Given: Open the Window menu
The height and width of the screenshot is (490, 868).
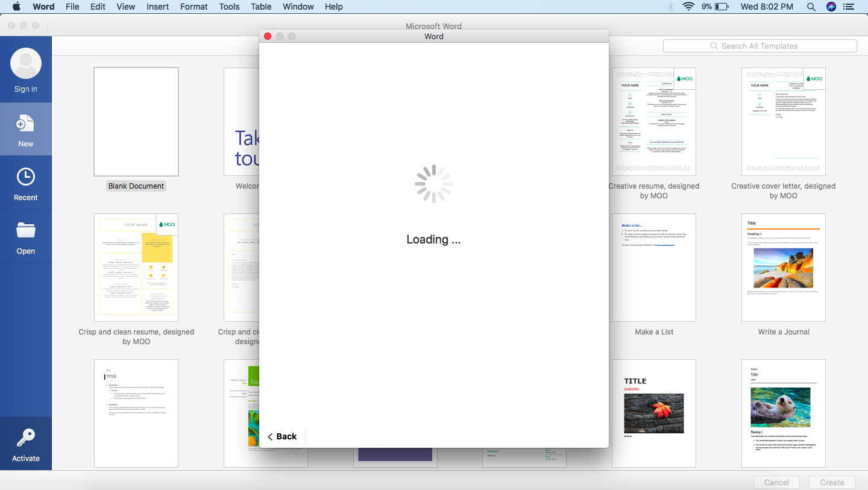Looking at the screenshot, I should pyautogui.click(x=298, y=7).
